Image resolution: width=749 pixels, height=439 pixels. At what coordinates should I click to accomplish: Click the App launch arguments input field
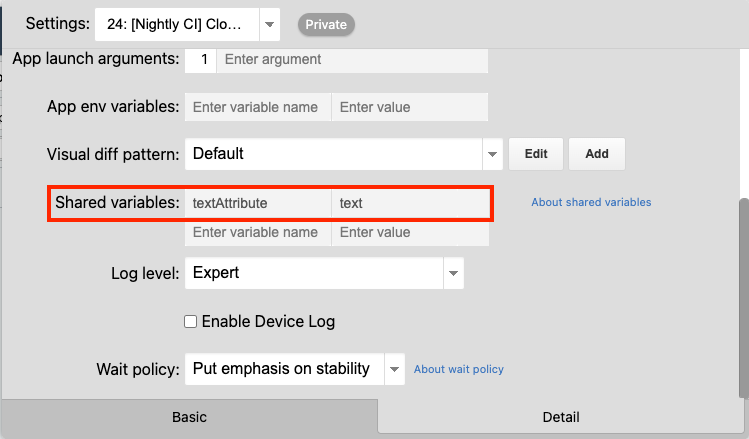pos(352,60)
